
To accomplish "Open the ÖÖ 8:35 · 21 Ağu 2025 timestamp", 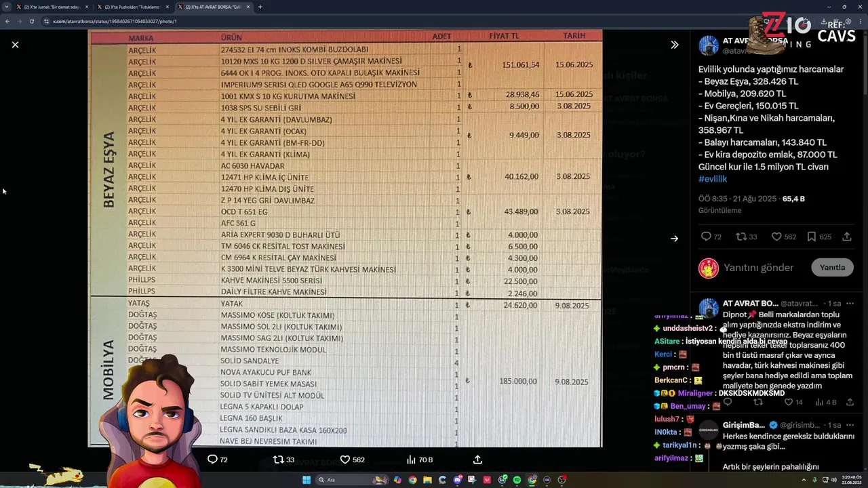I will pos(738,199).
